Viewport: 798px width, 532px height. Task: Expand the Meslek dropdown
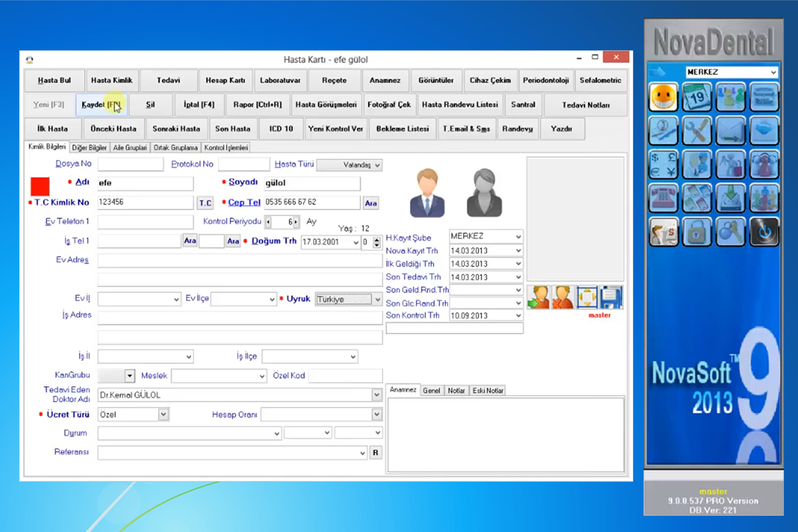click(262, 376)
